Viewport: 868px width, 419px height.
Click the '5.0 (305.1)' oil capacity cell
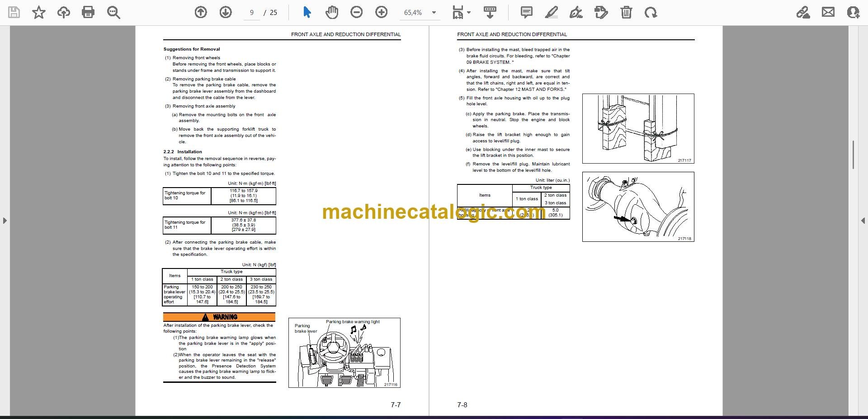556,213
